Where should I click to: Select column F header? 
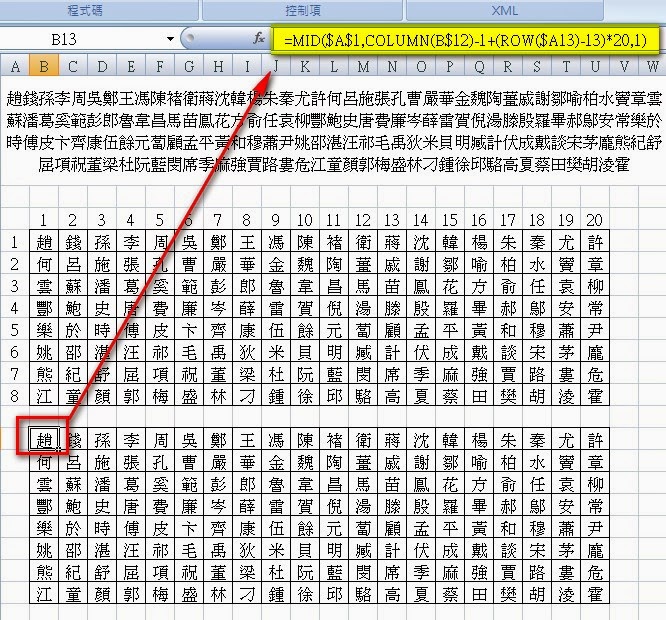160,66
